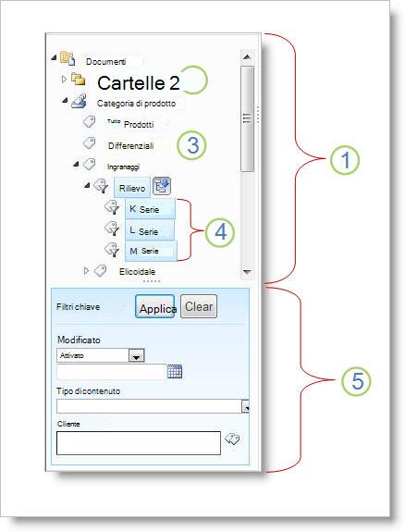The height and width of the screenshot is (532, 405).
Task: Open the Tipo di contenuto dropdown
Action: tap(246, 406)
